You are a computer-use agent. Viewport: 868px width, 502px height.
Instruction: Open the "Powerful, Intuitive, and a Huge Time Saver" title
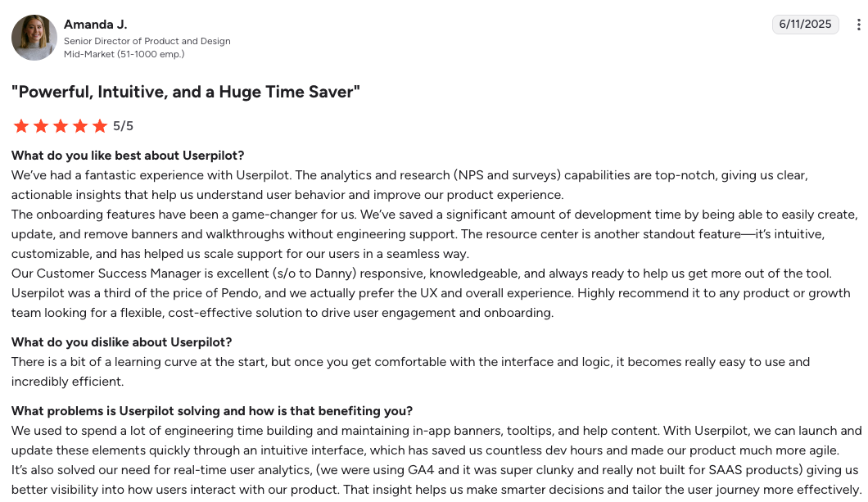[x=186, y=92]
